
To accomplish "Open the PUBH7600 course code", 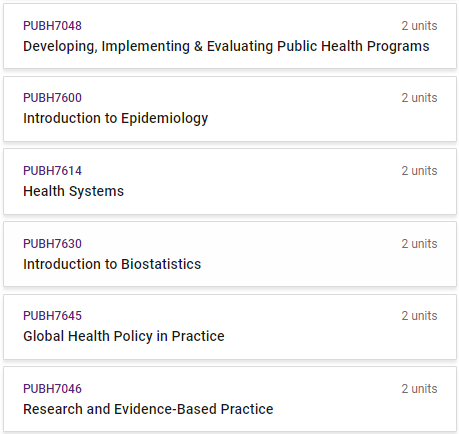I will 52,98.
